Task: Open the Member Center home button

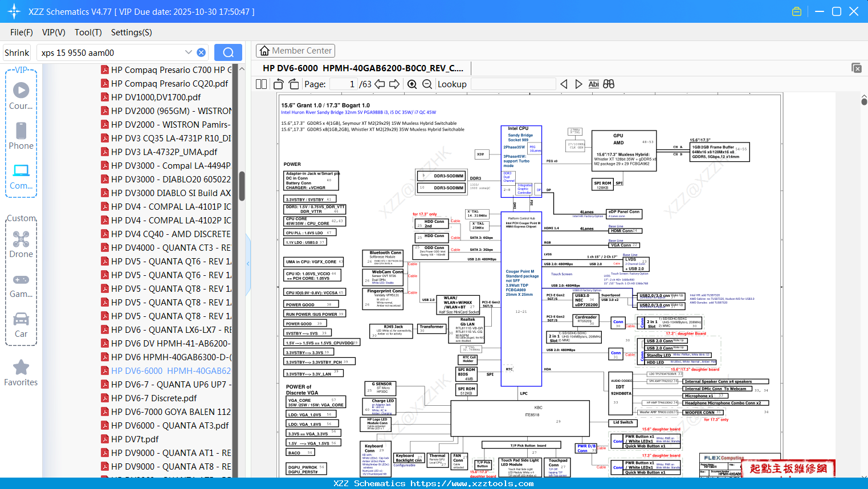Action: (295, 51)
